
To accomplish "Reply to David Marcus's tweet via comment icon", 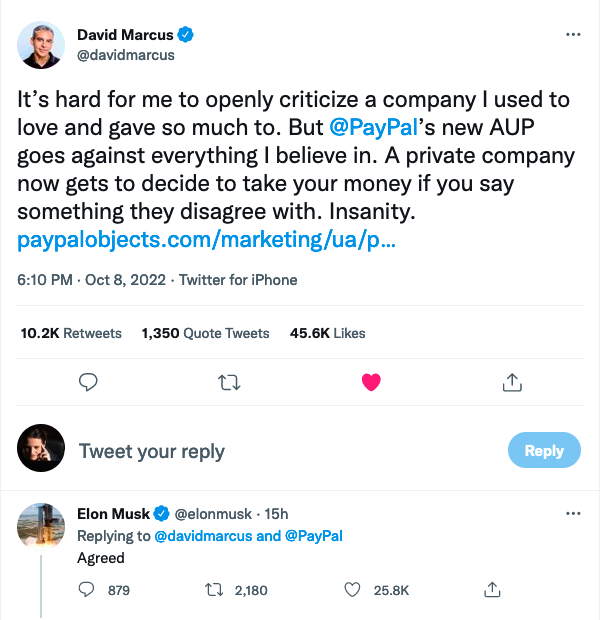I will (88, 382).
